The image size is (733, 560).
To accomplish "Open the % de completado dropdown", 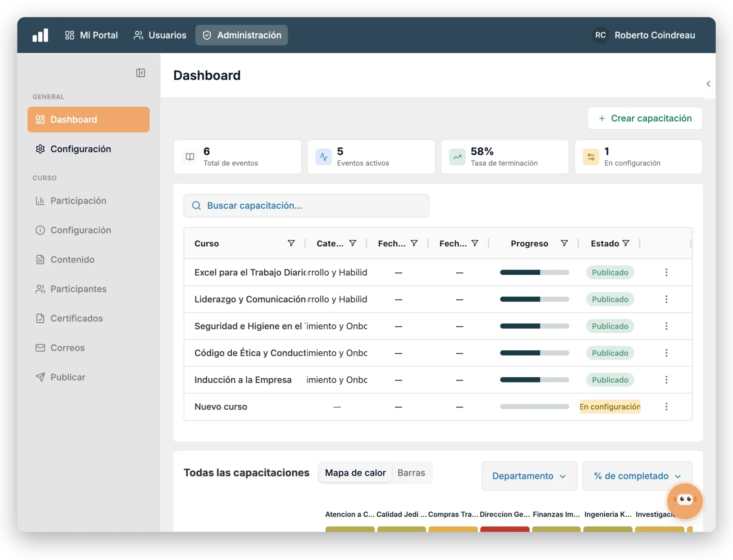I will 637,476.
